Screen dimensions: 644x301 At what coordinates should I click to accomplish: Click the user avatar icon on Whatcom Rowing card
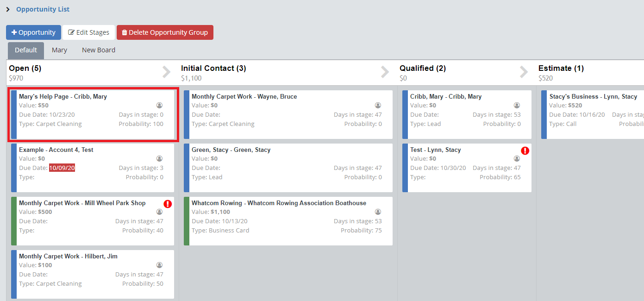tap(378, 212)
